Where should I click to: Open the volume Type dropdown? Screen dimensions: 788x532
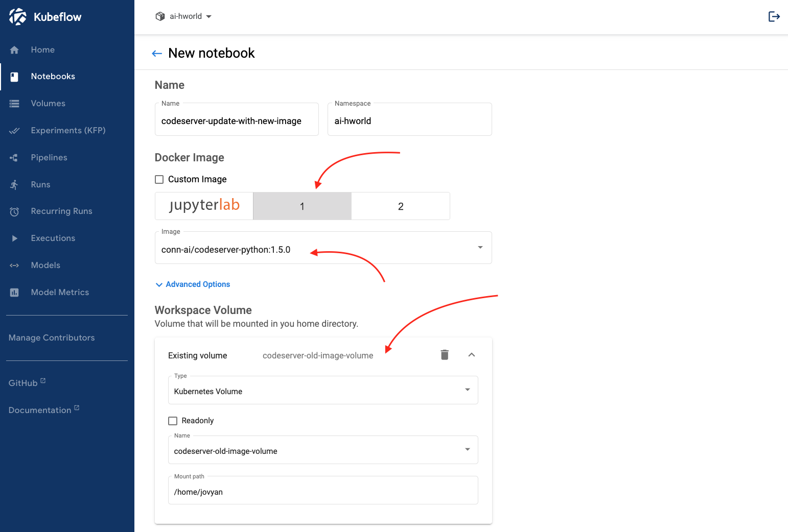point(323,391)
